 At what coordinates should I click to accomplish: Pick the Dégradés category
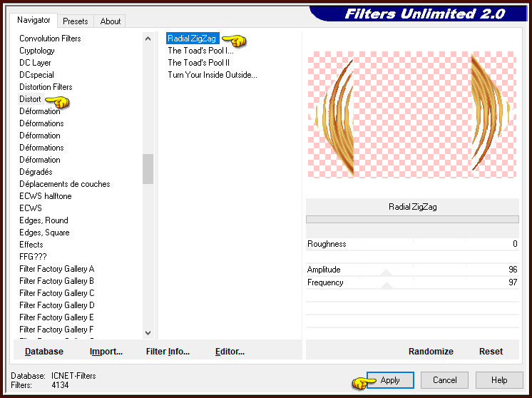36,172
